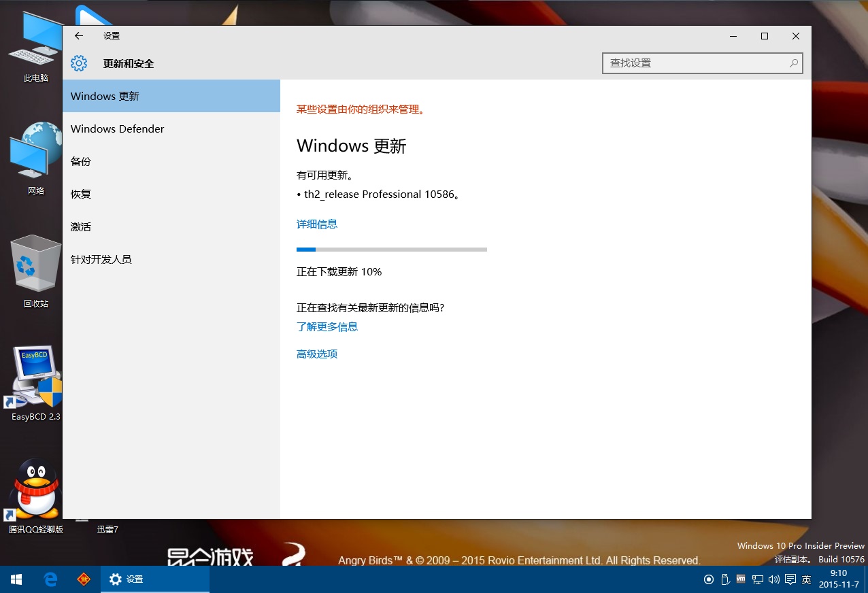The image size is (868, 593).
Task: Open the 激活 activation page
Action: pos(171,226)
